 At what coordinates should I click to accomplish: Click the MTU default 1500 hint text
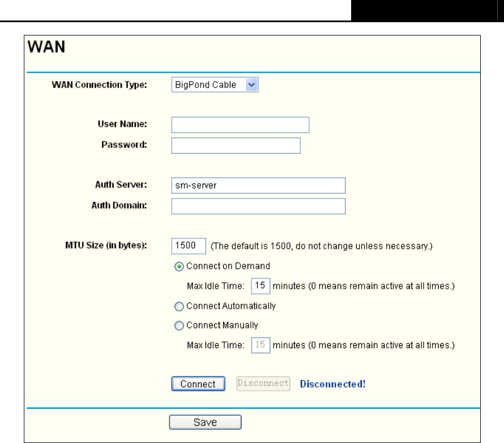point(321,246)
